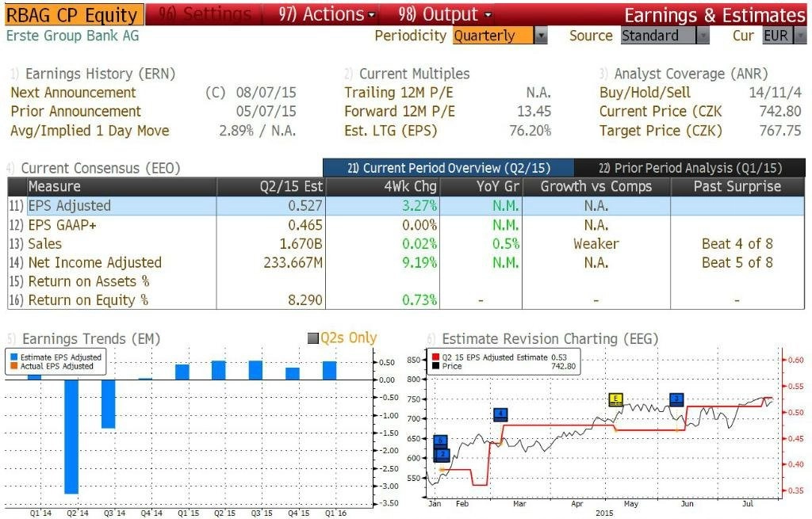Click the blue marker labeled 3 near June
Screen dimensions: 812x519
(676, 399)
